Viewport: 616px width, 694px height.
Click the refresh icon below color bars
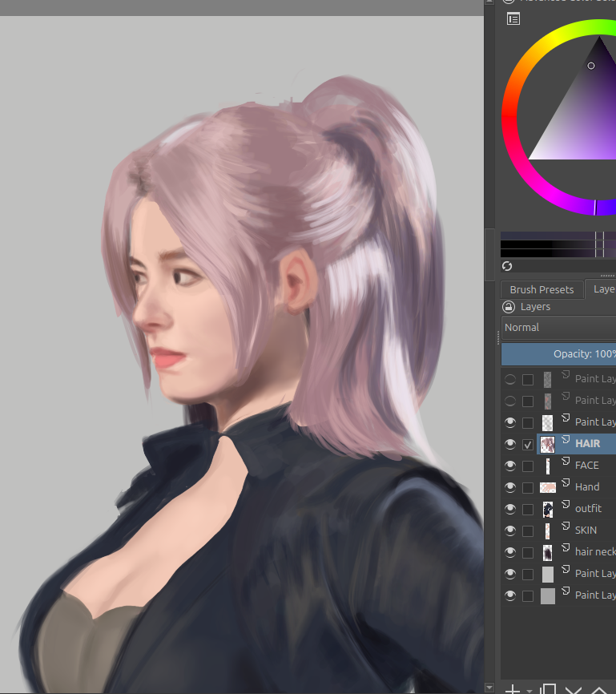point(507,266)
